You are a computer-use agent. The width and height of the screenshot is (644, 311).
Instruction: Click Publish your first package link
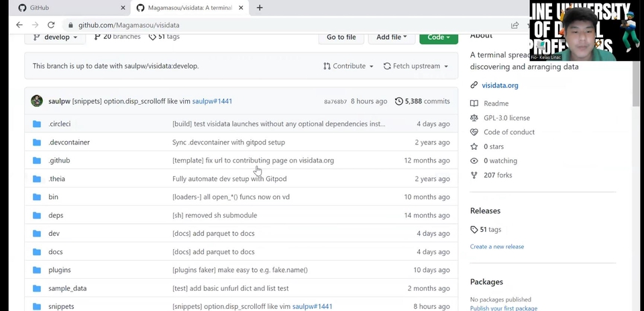504,308
